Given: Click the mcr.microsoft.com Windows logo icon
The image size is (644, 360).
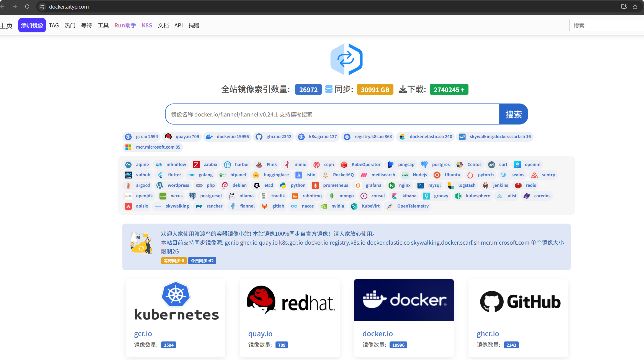Looking at the screenshot, I should (x=128, y=147).
